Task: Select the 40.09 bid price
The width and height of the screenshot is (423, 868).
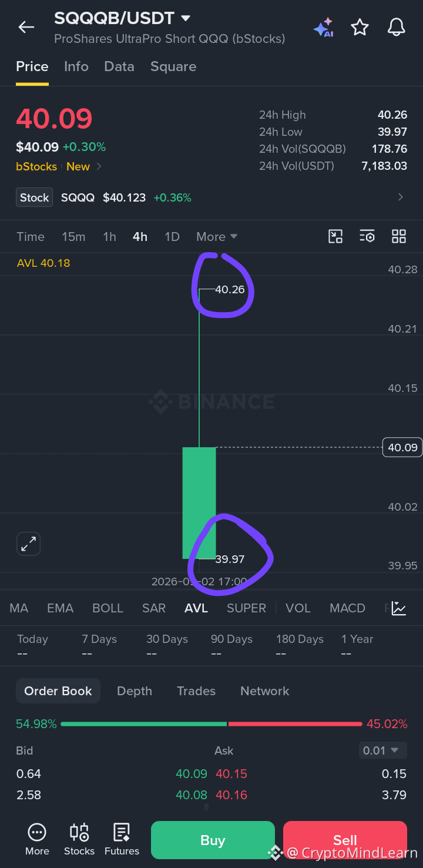Action: point(192,774)
